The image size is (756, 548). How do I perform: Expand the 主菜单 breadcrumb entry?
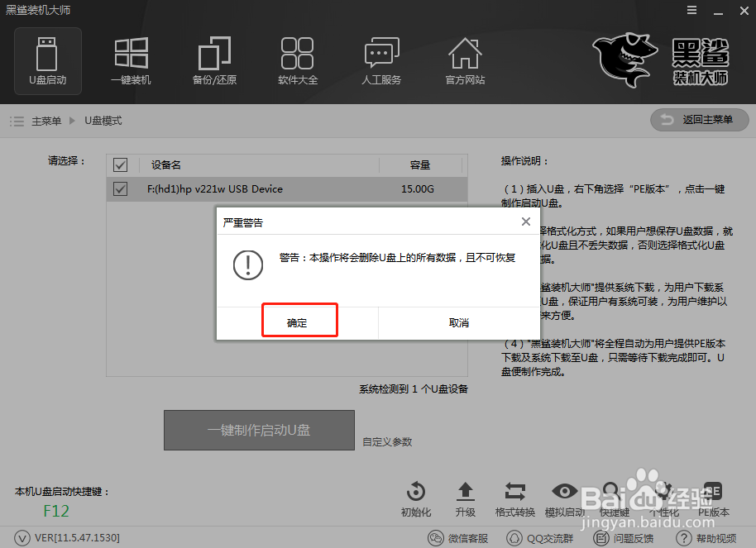(x=45, y=120)
